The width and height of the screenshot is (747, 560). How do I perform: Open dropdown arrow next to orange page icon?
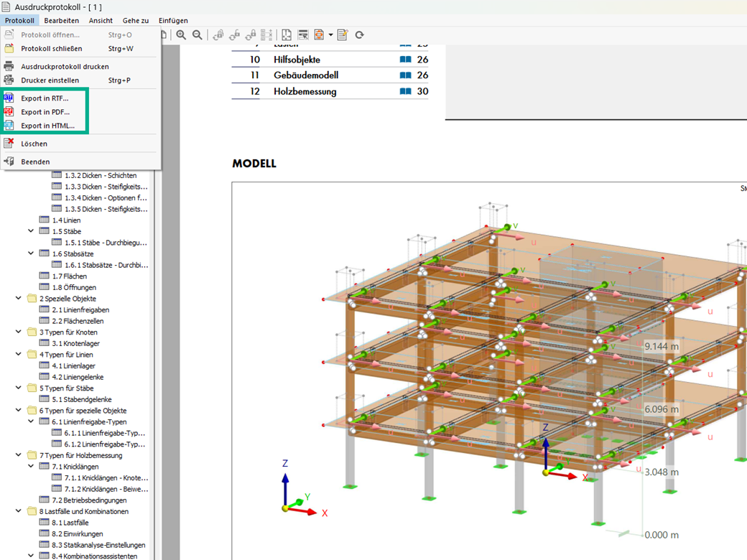coord(330,34)
